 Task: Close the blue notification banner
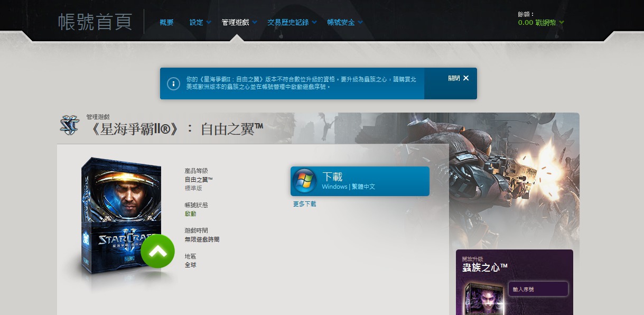(459, 78)
